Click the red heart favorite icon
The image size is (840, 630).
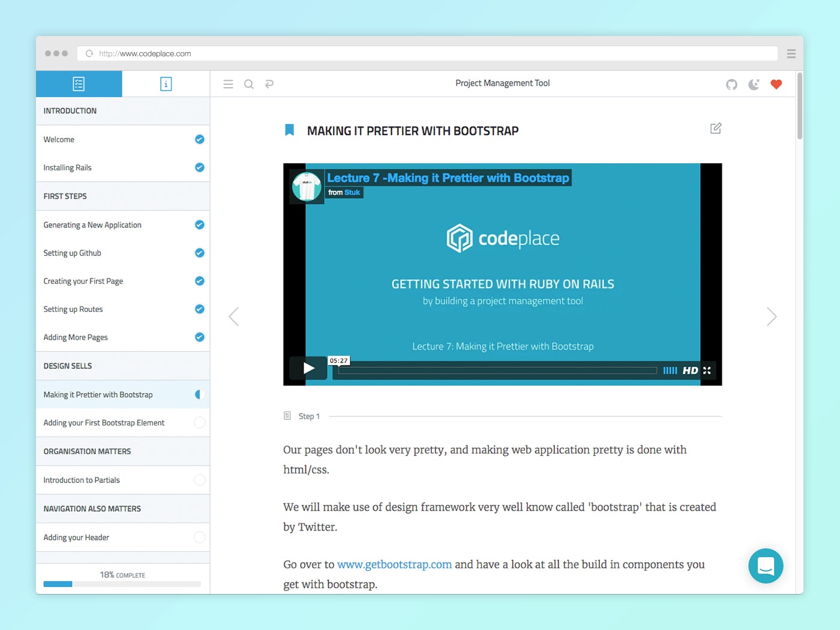776,84
